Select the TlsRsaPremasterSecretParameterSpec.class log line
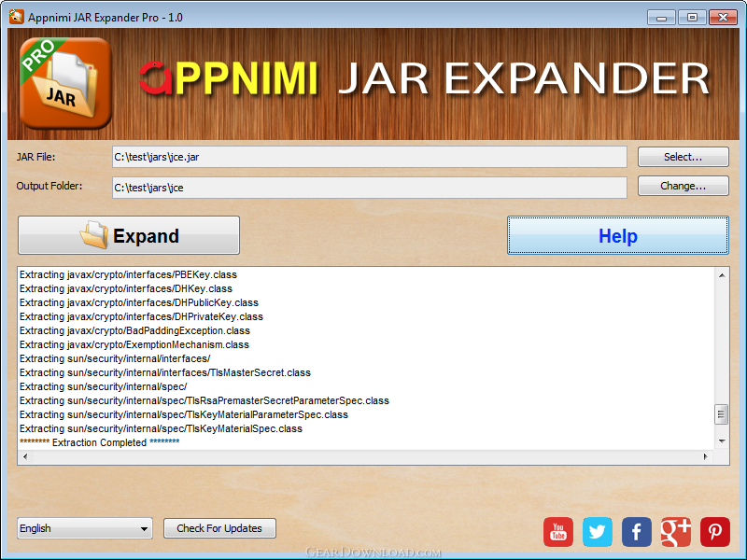Viewport: 747px width, 560px height. click(204, 401)
